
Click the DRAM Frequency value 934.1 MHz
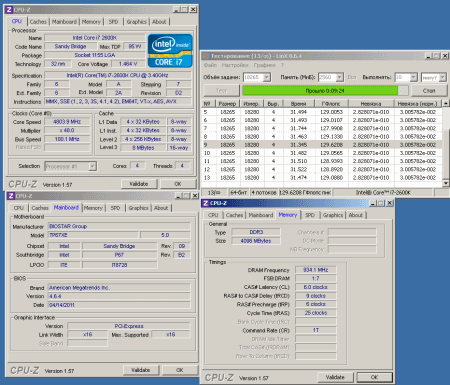click(316, 270)
